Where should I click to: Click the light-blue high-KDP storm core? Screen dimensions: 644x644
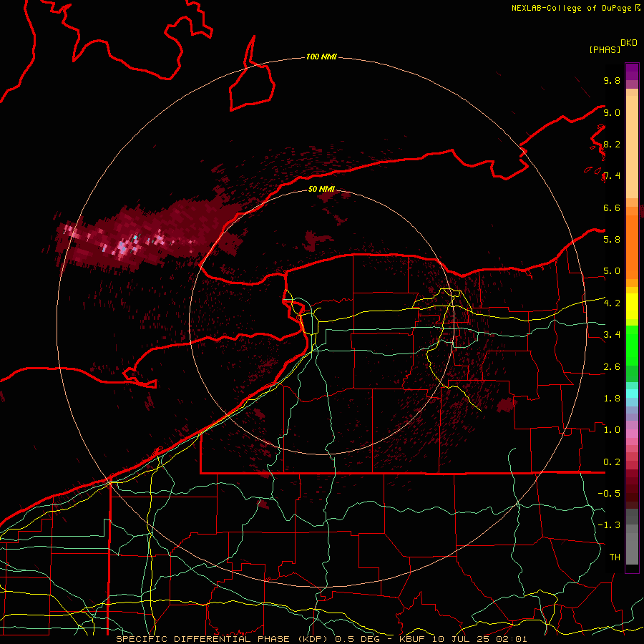[x=122, y=246]
